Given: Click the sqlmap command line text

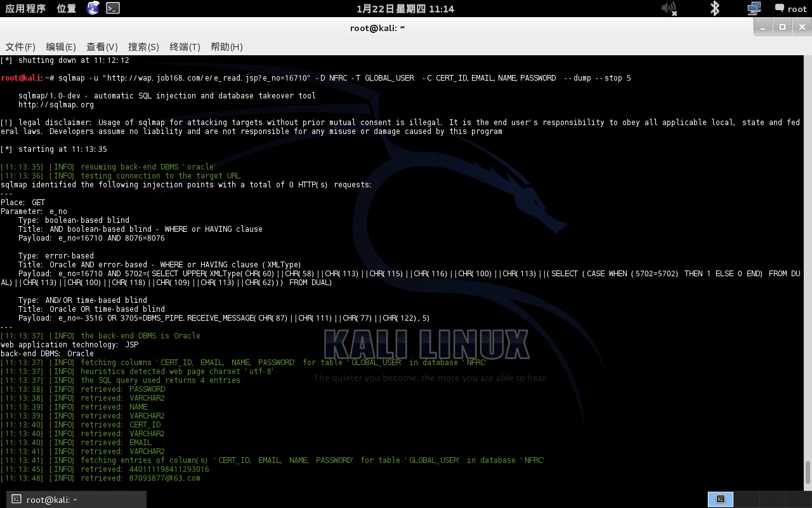Looking at the screenshot, I should [344, 78].
